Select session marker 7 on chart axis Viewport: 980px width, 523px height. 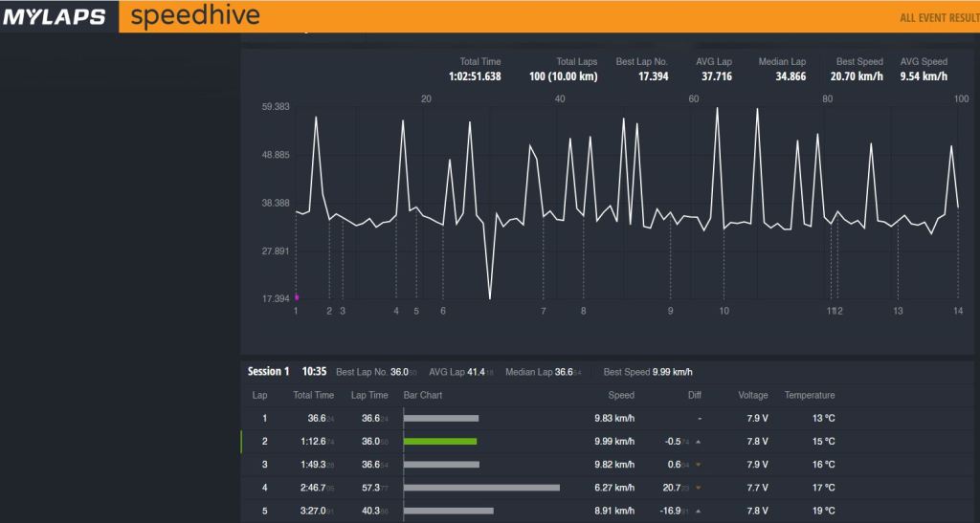click(543, 311)
